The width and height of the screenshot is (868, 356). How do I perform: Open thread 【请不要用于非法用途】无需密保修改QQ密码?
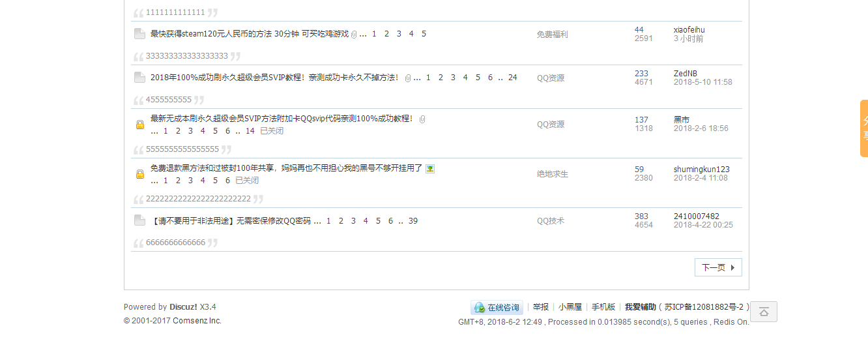(x=231, y=221)
